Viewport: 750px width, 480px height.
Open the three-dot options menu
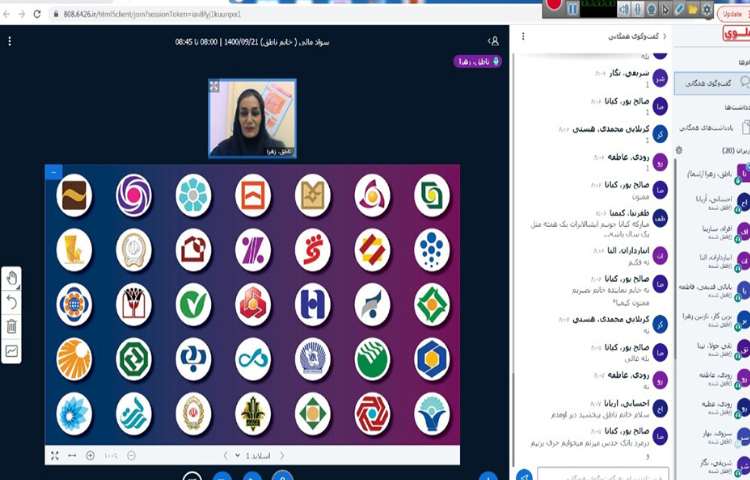[10, 41]
